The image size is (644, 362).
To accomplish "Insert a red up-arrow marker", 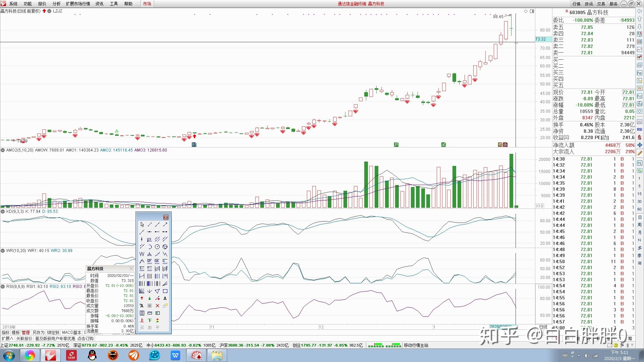I will 142,298.
